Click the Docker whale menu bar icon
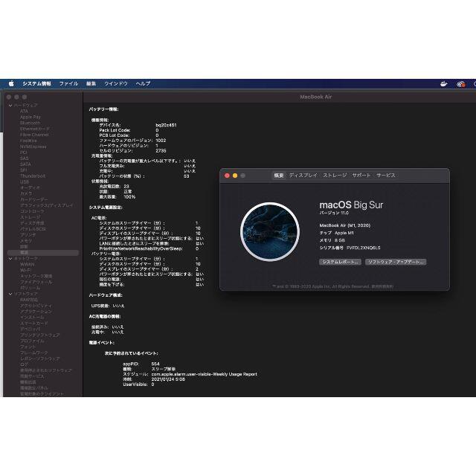The width and height of the screenshot is (476, 476). point(444,84)
